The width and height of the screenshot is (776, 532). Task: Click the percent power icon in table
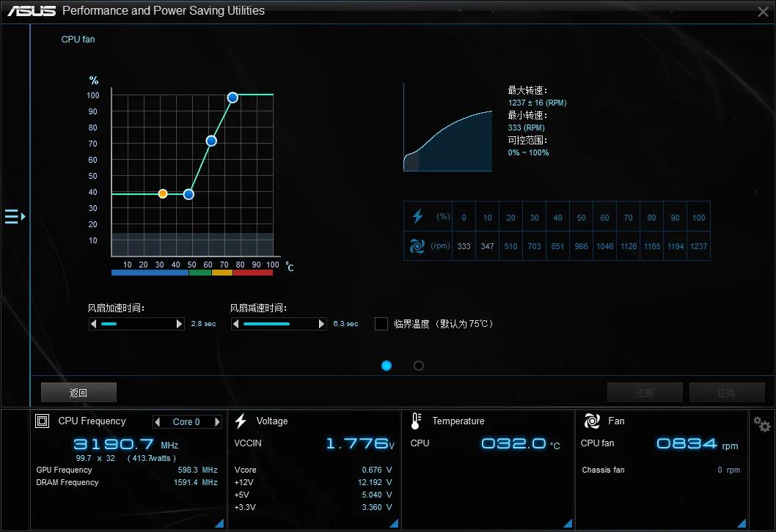tap(417, 216)
